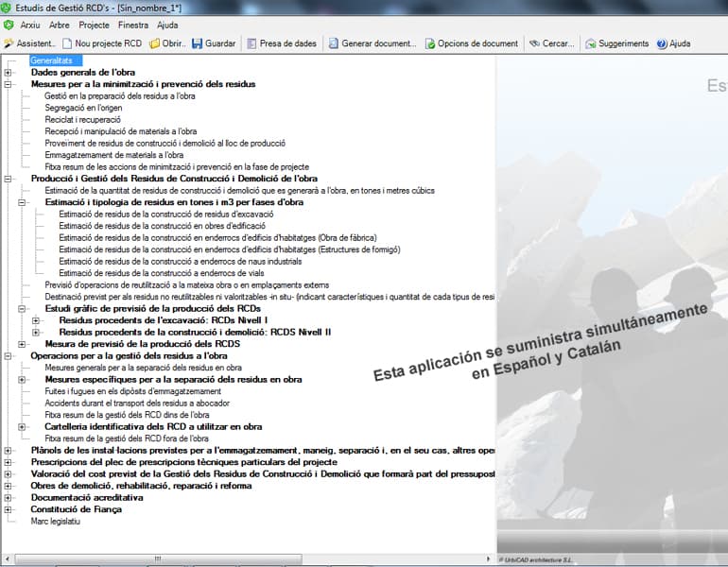This screenshot has width=728, height=567.
Task: Select Estimació en obres d'edificació item
Action: coord(162,226)
